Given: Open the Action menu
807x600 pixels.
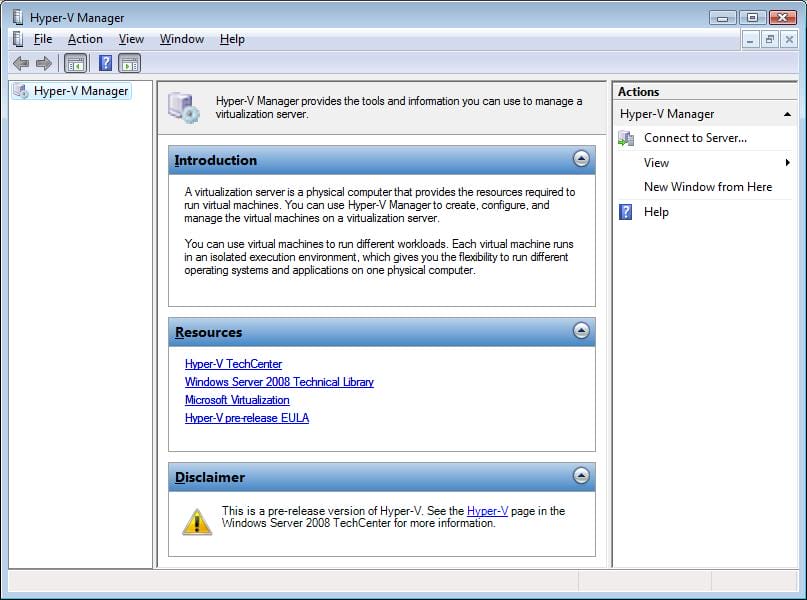Looking at the screenshot, I should pos(85,39).
